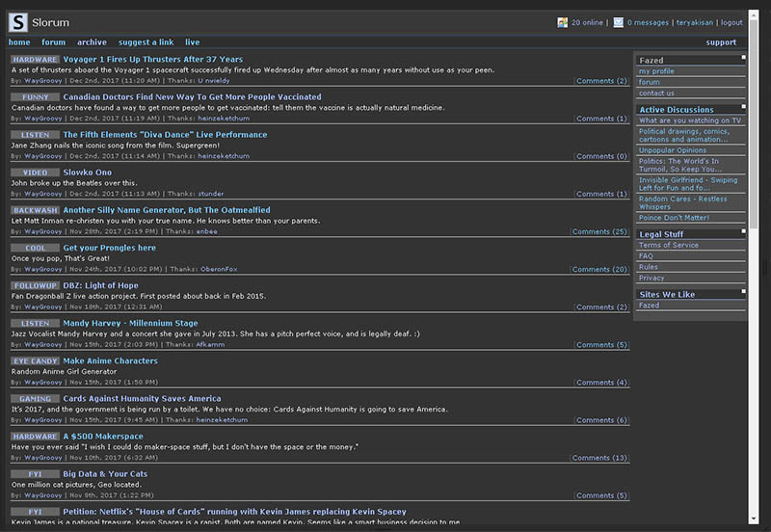Screen dimensions: 771x532
Task: Click the HARDWARE tag on Voyager post
Action: click(x=35, y=60)
